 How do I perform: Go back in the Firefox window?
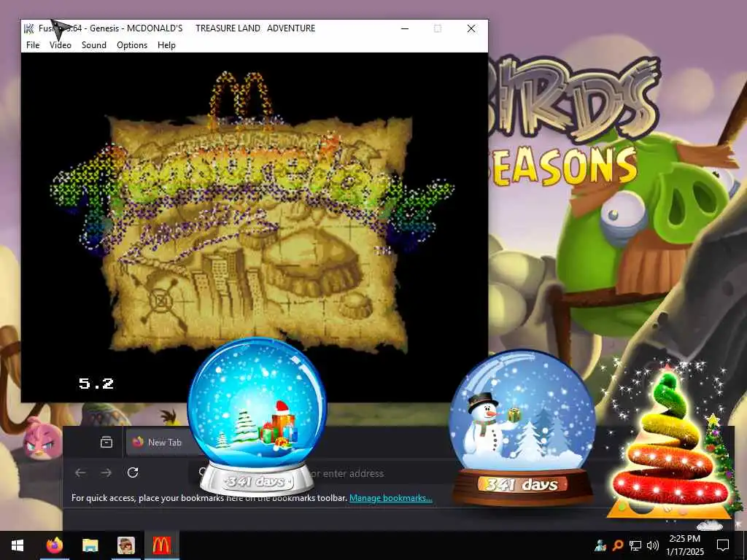coord(80,472)
